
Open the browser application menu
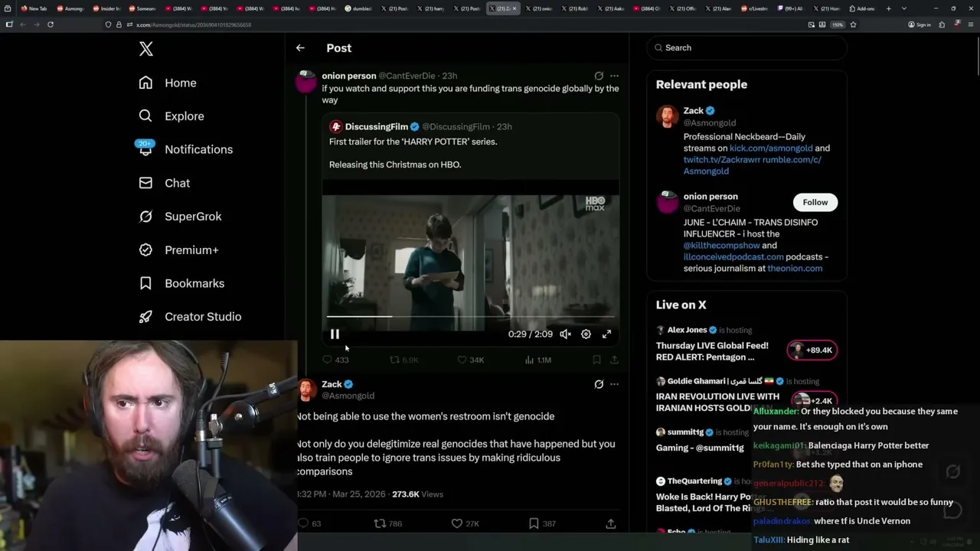971,24
